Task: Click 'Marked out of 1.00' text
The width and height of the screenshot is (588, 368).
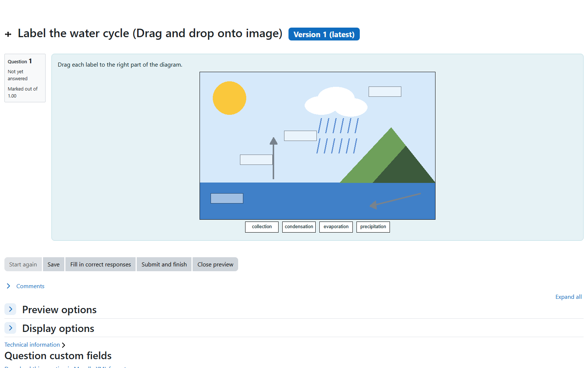Action: [22, 92]
